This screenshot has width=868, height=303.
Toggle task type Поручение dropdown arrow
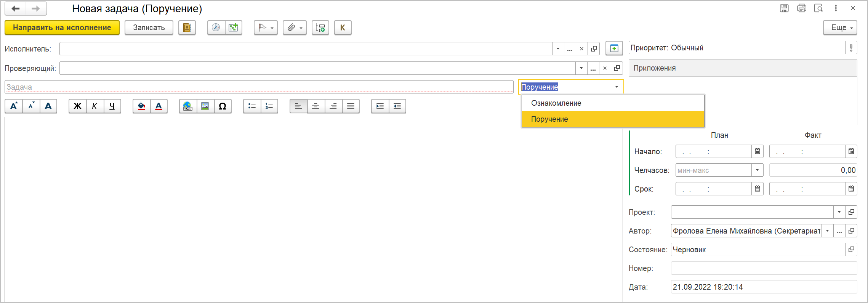pos(617,87)
